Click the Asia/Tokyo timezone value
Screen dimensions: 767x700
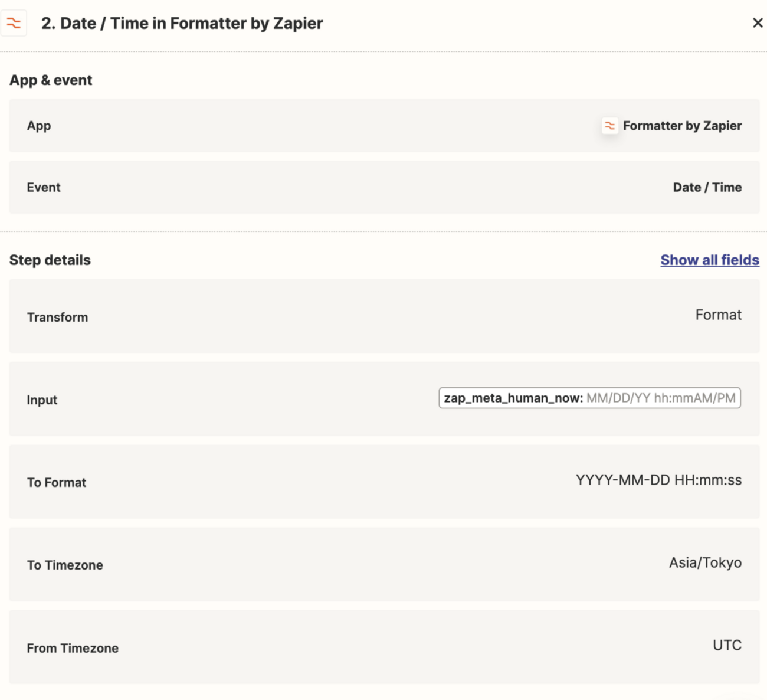(x=705, y=563)
